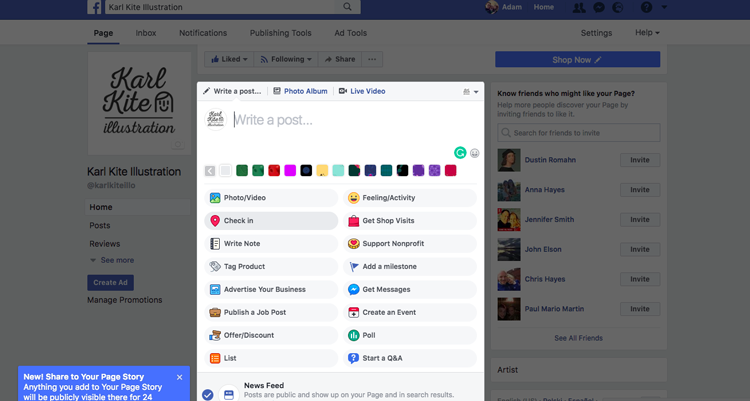Select Support Nonprofit option
Viewport: 750px width, 401px height.
point(410,244)
